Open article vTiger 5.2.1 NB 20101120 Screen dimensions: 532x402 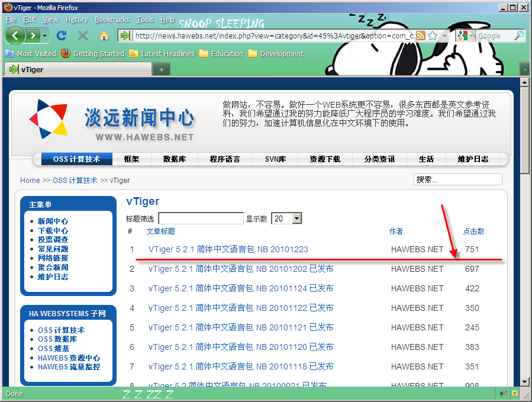241,347
